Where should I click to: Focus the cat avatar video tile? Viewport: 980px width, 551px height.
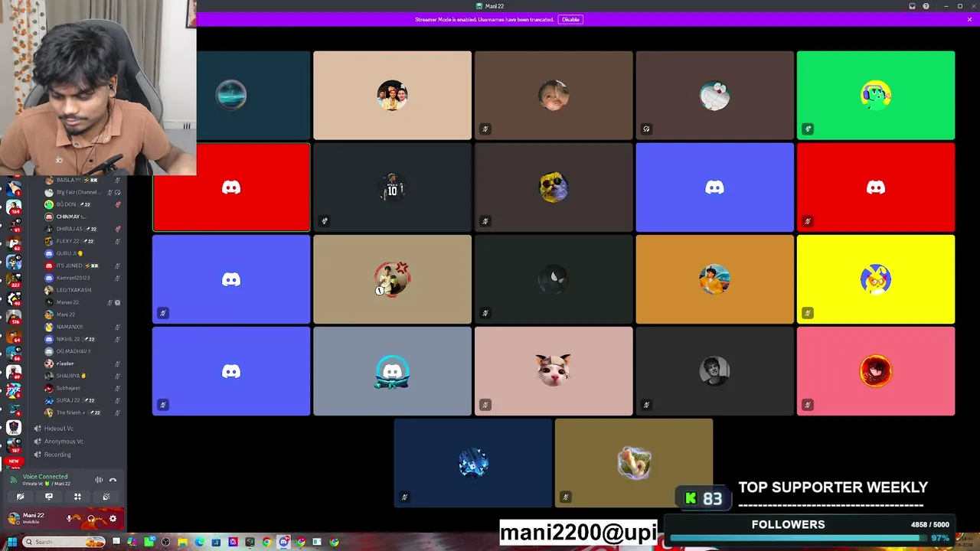554,371
